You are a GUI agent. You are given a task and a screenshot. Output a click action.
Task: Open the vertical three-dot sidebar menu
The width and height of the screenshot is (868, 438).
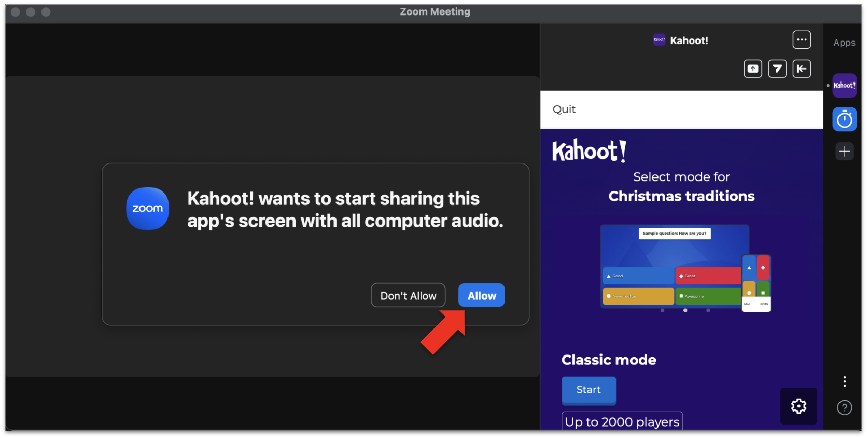click(844, 382)
